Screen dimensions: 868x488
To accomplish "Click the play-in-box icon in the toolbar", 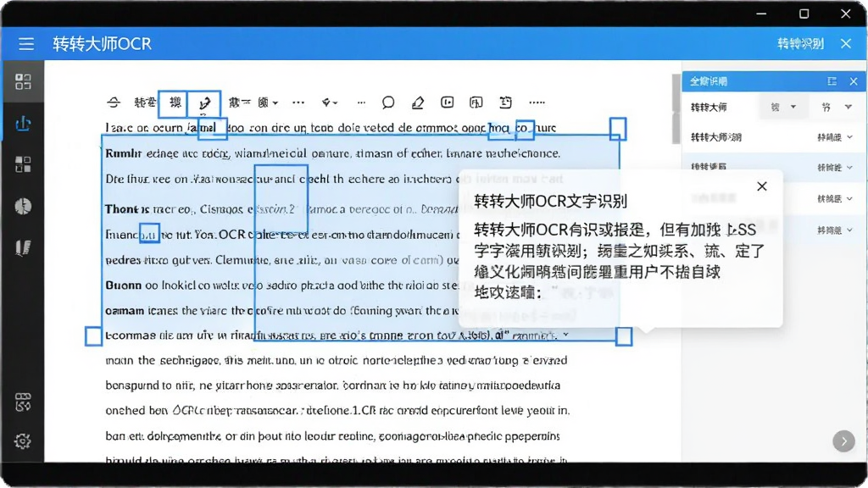I will [448, 102].
